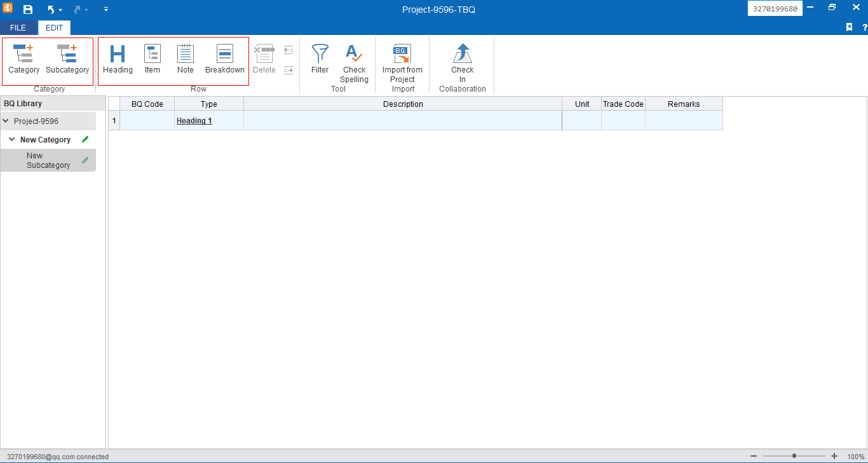Click the Description cell in row 1
Screen dimensions: 868x463
[402, 121]
